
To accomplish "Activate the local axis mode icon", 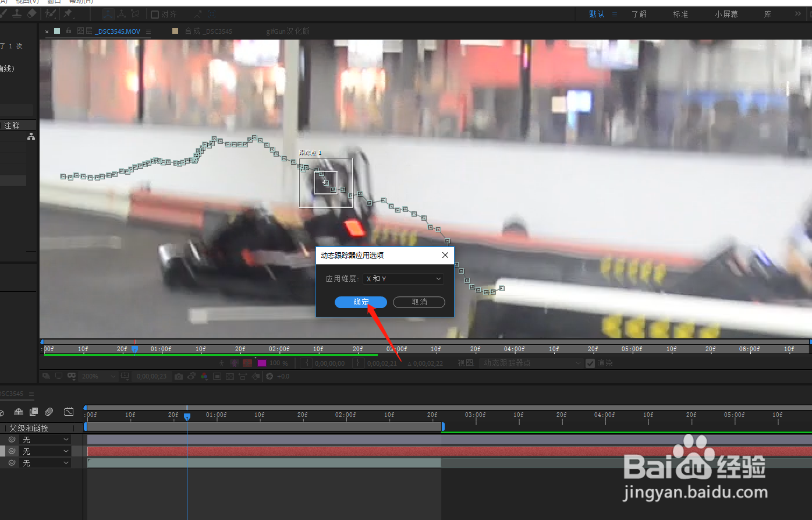I will (x=108, y=14).
